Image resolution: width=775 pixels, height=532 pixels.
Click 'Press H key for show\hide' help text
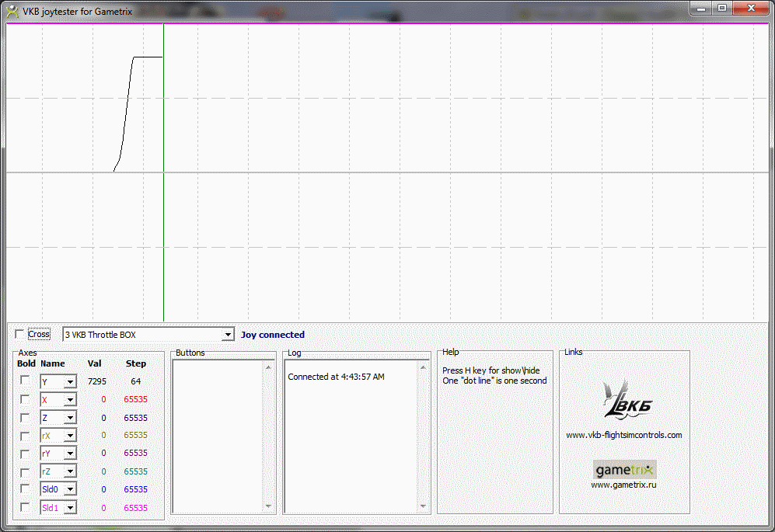click(490, 370)
